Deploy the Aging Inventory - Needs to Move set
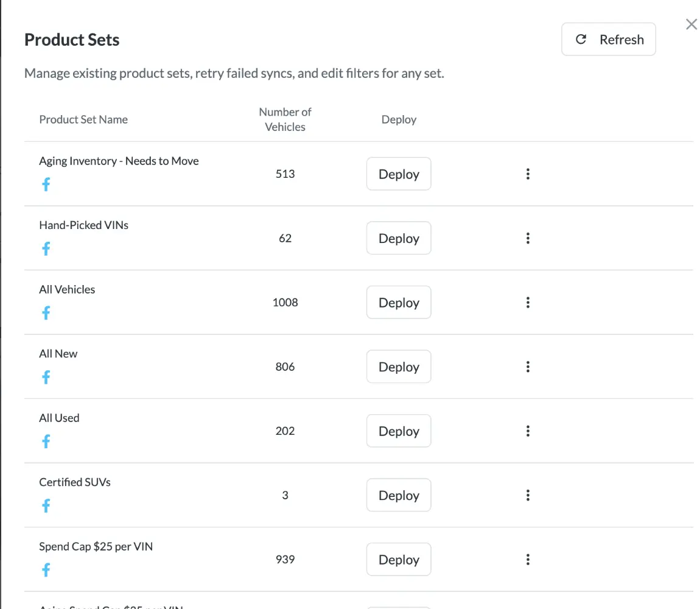 [x=399, y=174]
